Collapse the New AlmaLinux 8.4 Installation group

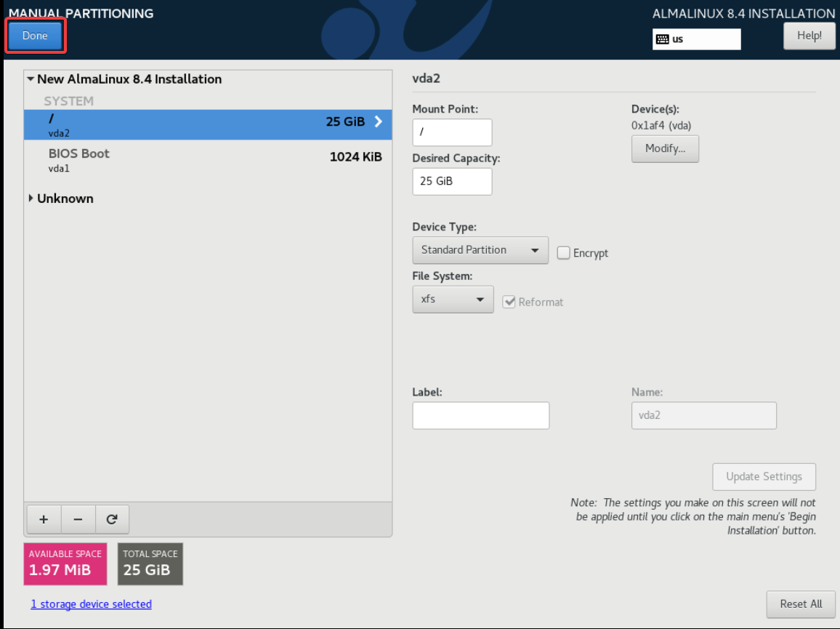coord(31,79)
